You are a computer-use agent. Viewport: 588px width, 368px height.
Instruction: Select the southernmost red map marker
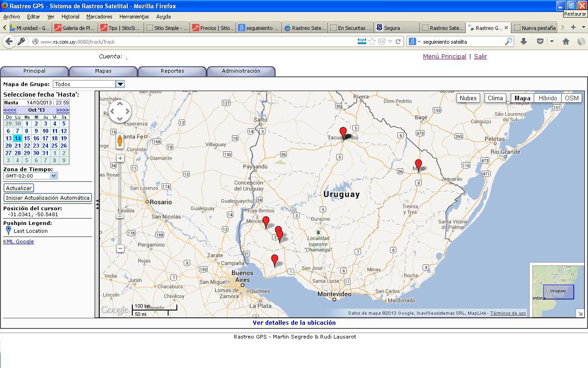click(275, 261)
